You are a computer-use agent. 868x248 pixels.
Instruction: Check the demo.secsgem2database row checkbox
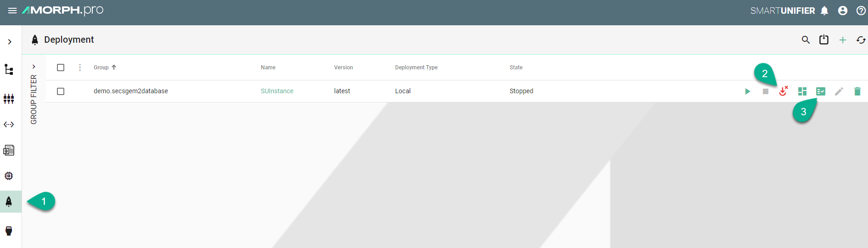point(61,91)
